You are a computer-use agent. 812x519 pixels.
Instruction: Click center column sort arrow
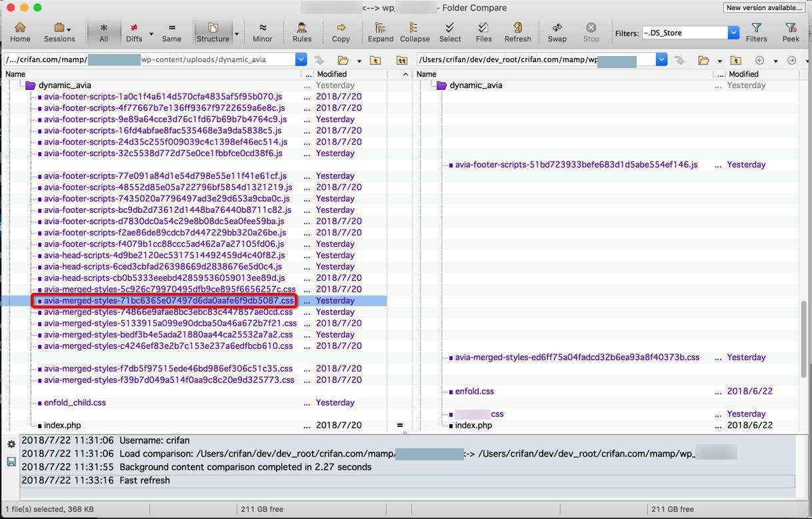pos(405,74)
